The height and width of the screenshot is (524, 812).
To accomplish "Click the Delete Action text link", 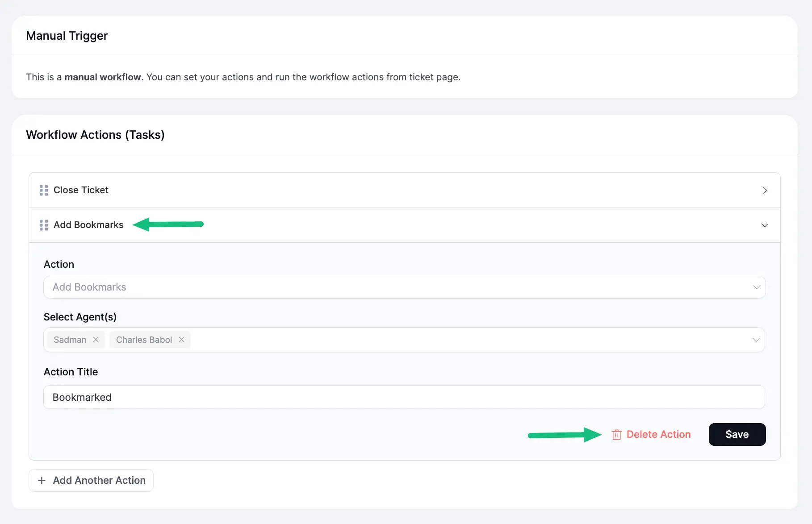I will [x=658, y=434].
